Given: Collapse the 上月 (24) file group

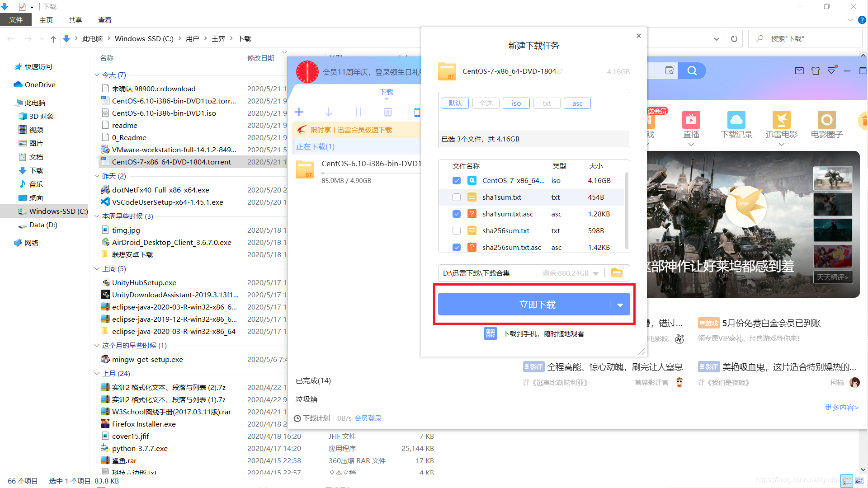Looking at the screenshot, I should pos(97,373).
